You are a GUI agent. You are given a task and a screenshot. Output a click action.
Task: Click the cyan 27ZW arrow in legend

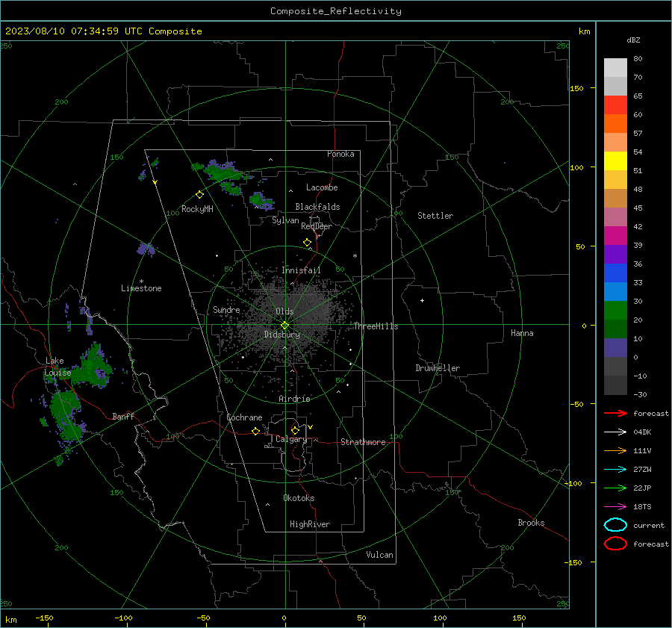pyautogui.click(x=615, y=470)
